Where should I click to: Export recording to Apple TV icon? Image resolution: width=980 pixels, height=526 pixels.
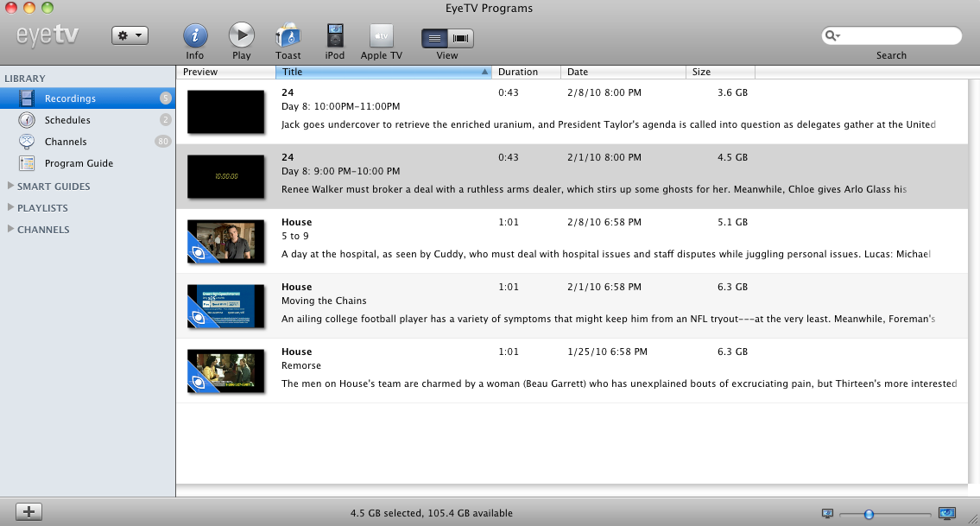tap(382, 35)
